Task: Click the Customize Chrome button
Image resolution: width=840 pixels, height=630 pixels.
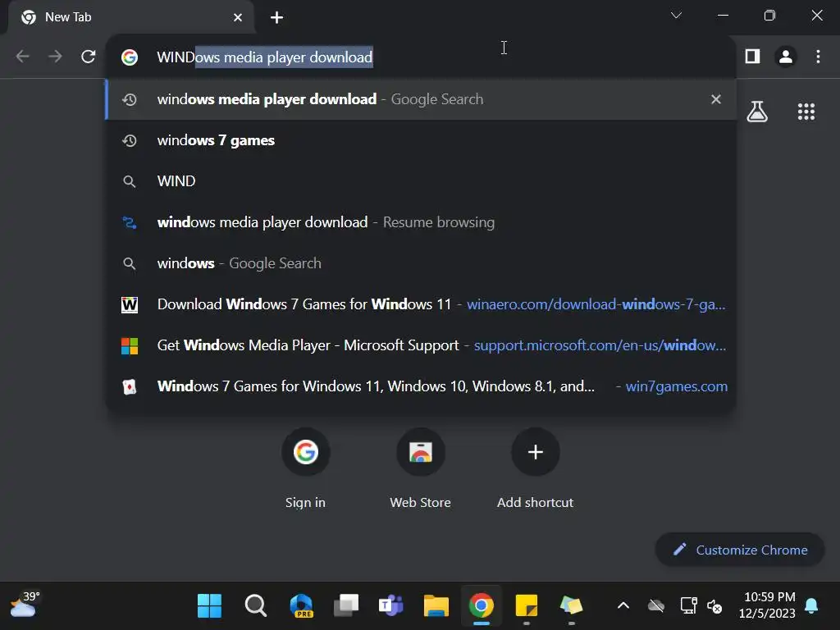Action: [x=740, y=550]
